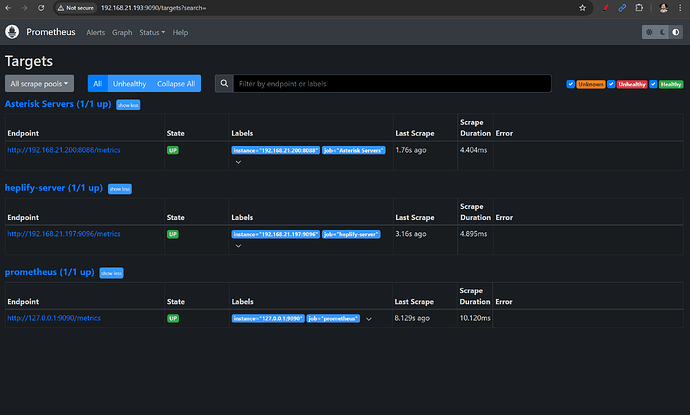690x415 pixels.
Task: Click the Unhealthy filter button
Action: tap(128, 84)
